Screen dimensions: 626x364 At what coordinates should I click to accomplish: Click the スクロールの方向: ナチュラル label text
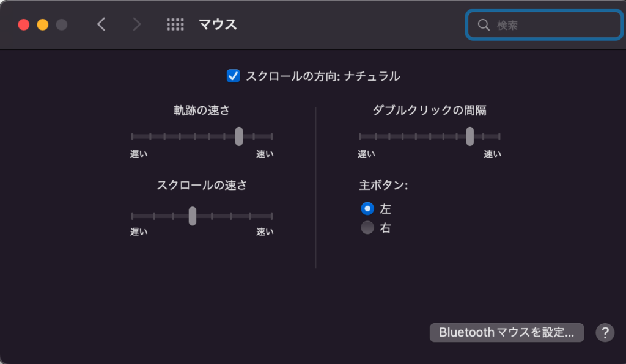pos(323,76)
